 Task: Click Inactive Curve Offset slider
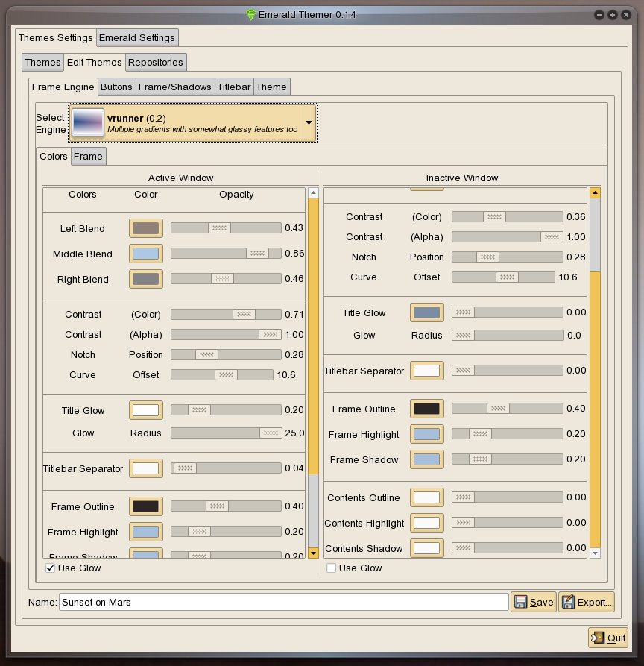(503, 277)
